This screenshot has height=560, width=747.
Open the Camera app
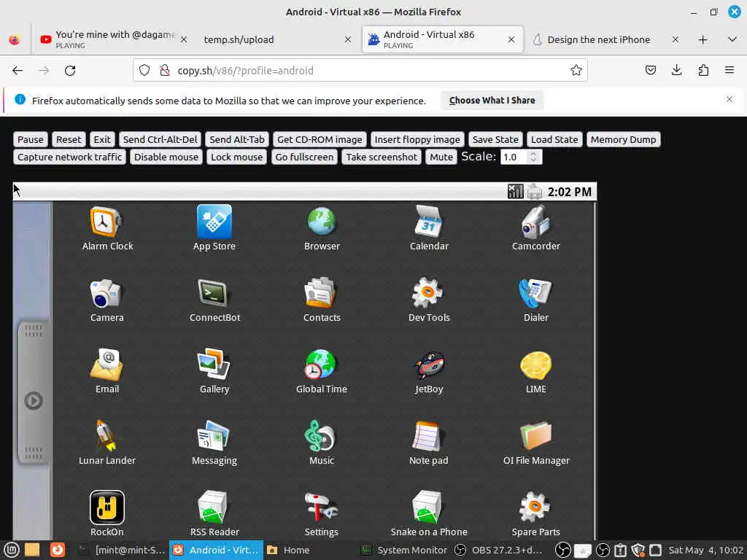pyautogui.click(x=107, y=300)
